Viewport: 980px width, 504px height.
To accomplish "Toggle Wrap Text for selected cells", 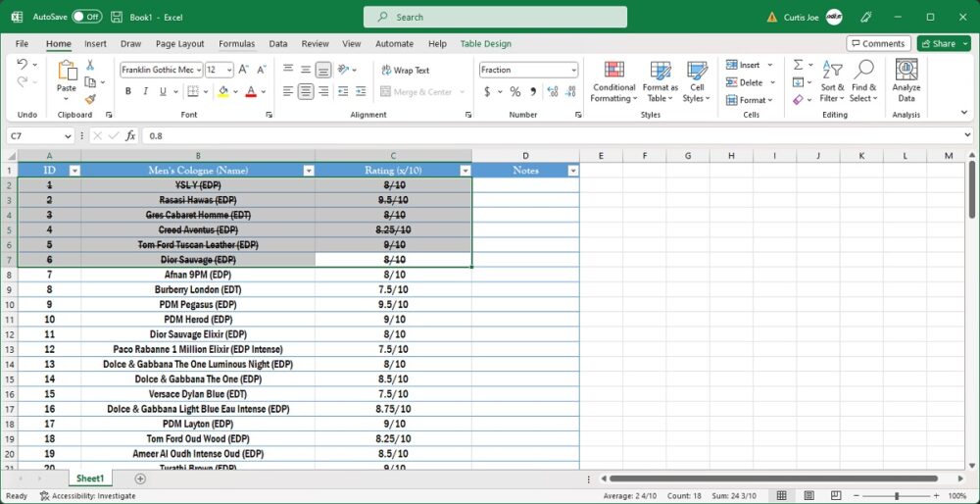I will click(404, 70).
